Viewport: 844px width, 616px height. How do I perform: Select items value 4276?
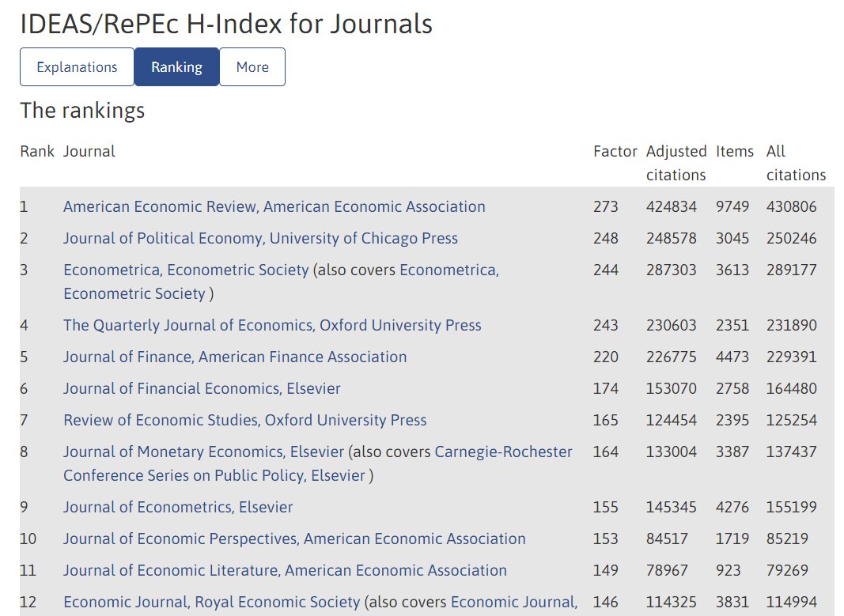(x=732, y=508)
